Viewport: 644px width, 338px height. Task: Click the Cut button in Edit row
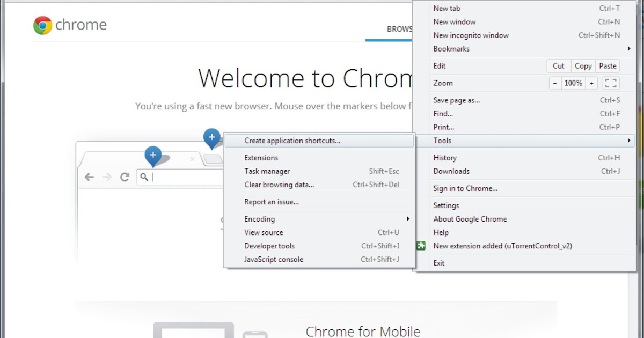[x=559, y=66]
